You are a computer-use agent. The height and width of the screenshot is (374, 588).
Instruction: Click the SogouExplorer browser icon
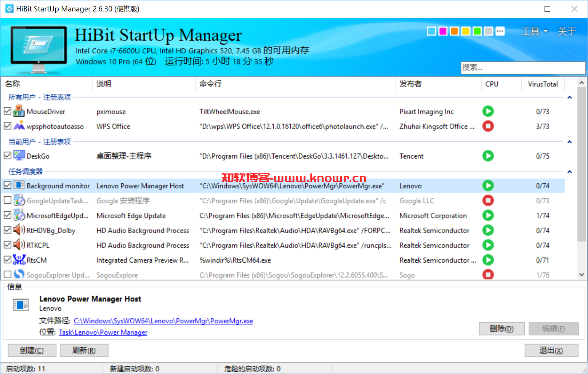(19, 274)
